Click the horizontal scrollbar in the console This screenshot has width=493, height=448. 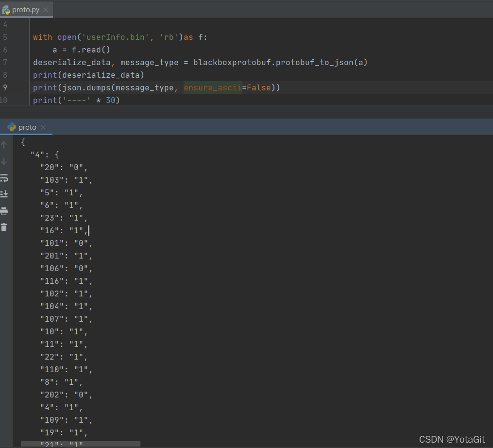click(x=81, y=444)
